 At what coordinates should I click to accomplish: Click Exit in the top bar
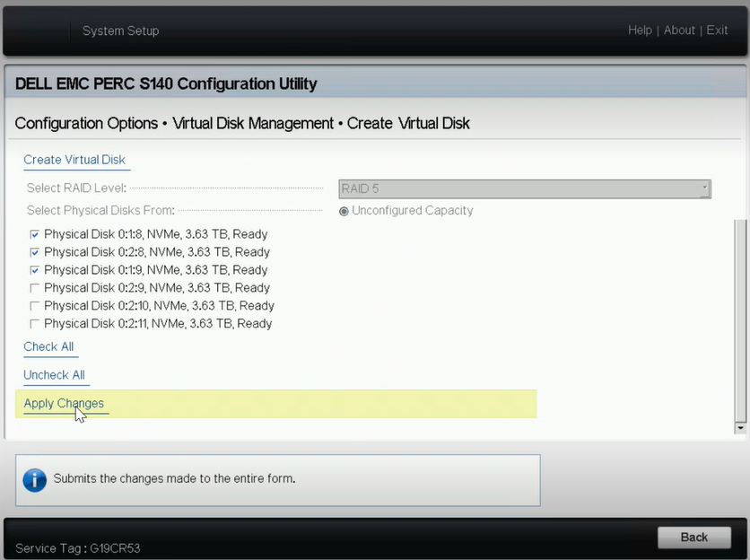point(717,31)
